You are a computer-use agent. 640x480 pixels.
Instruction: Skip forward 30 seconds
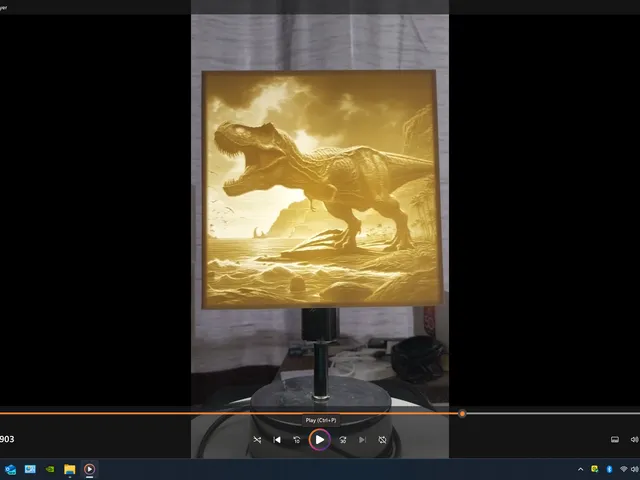click(x=343, y=440)
